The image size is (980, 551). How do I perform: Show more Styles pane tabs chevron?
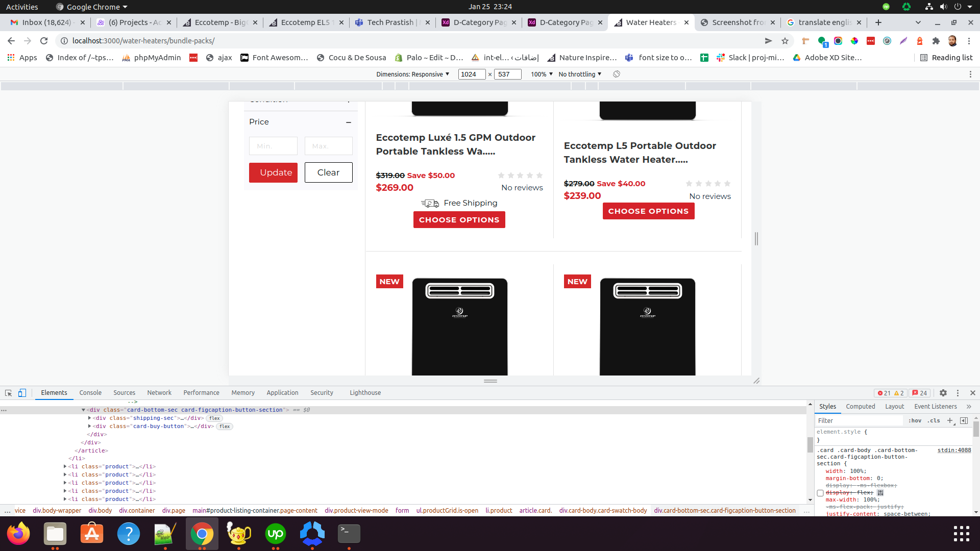(x=969, y=407)
